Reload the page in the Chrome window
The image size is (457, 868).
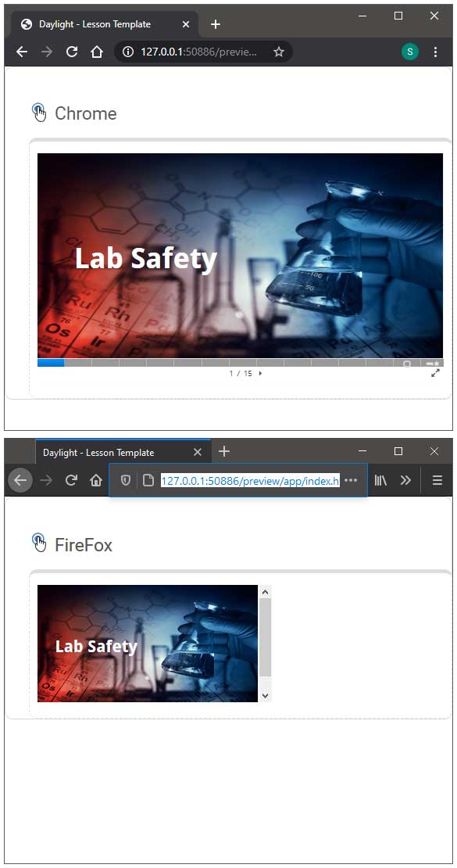pyautogui.click(x=71, y=52)
